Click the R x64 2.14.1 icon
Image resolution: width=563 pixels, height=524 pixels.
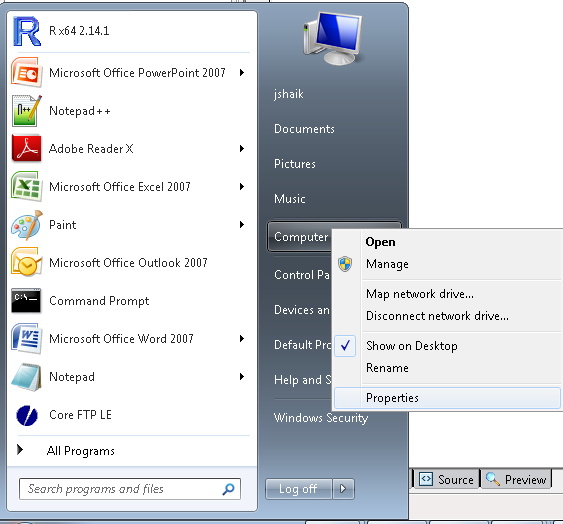[26, 31]
